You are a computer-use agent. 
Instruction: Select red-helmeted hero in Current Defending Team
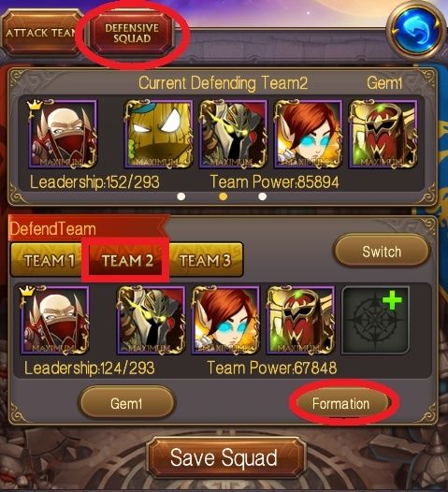[x=383, y=134]
